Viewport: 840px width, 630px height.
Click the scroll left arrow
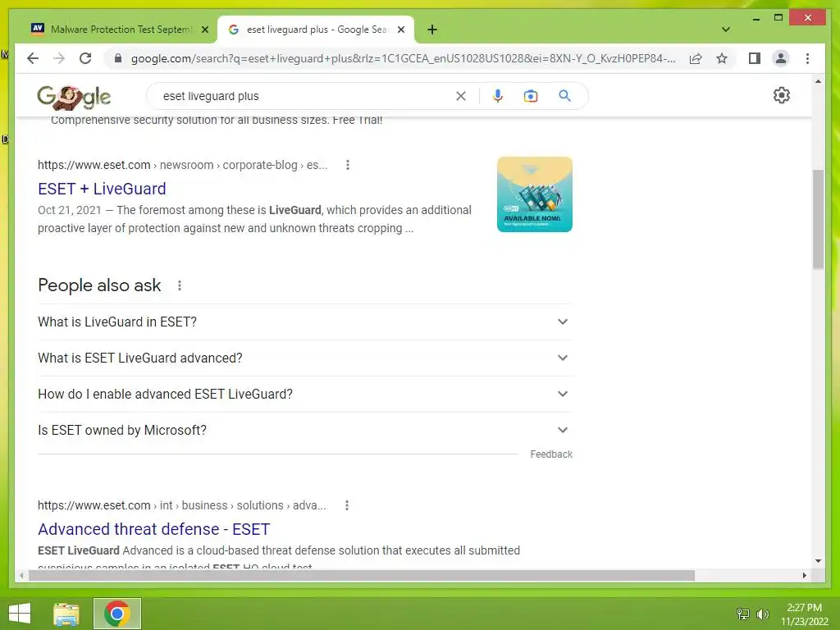[21, 575]
